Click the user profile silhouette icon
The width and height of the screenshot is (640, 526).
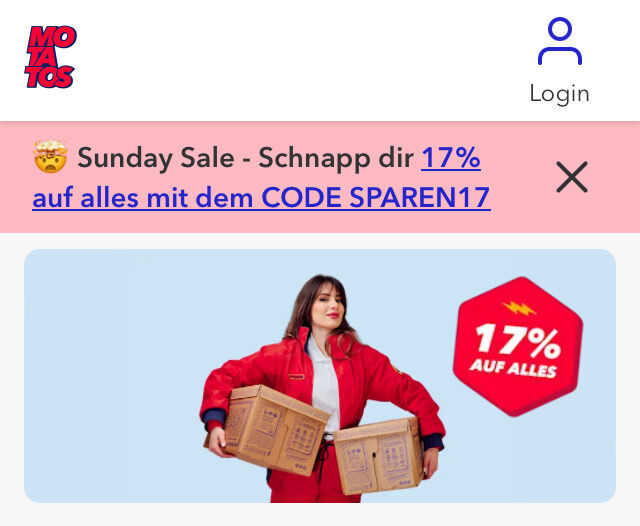pos(560,41)
